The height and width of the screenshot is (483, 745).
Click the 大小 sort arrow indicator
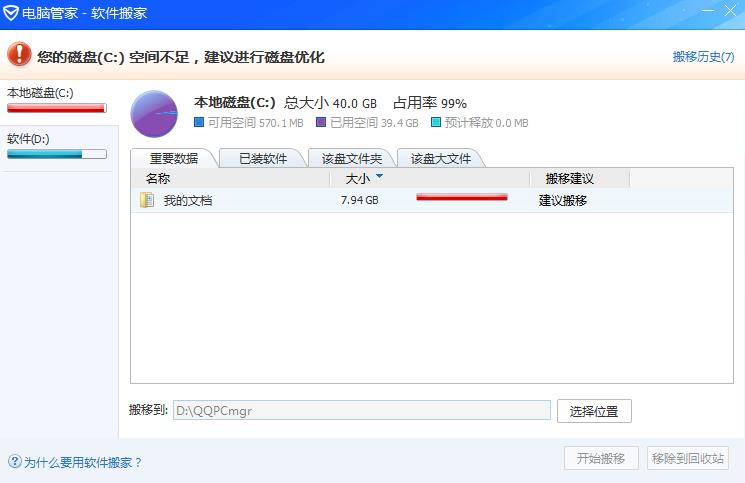click(x=379, y=176)
